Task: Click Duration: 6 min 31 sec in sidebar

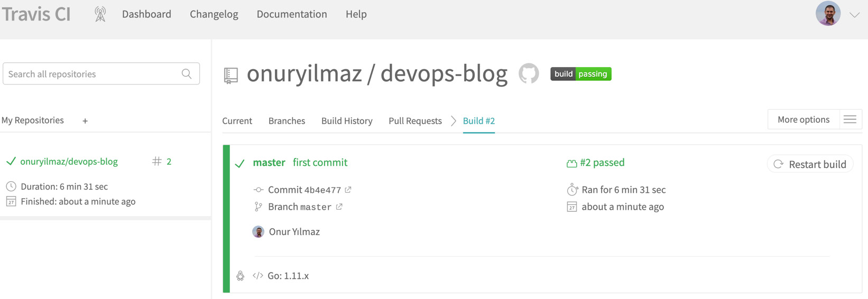Action: [x=64, y=186]
